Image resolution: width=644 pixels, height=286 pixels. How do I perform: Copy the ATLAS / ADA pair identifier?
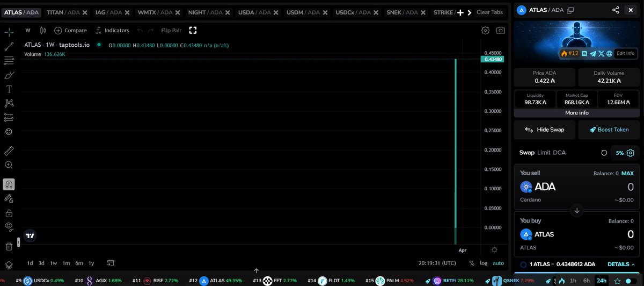pyautogui.click(x=570, y=10)
